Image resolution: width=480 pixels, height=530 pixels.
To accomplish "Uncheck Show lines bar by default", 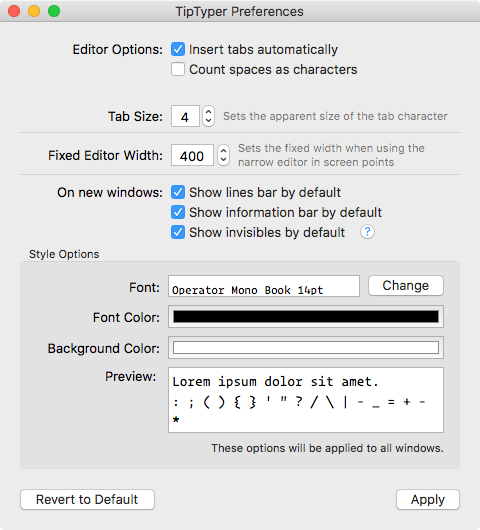I will pos(178,192).
